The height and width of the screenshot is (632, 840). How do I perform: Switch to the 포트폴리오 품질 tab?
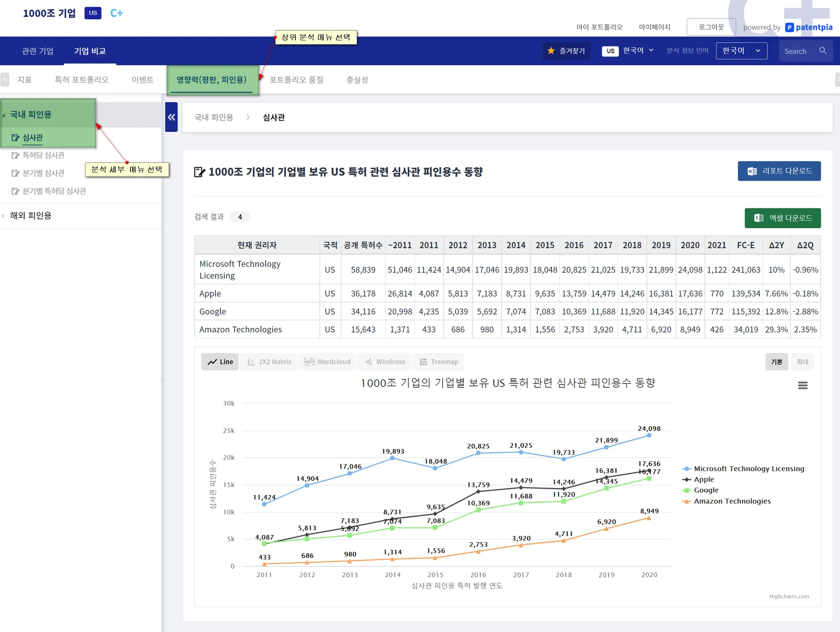pyautogui.click(x=296, y=80)
